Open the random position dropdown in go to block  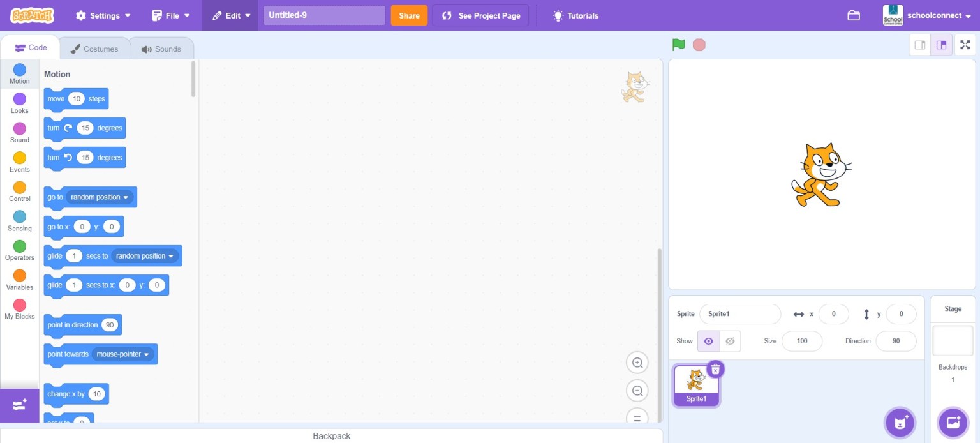click(x=100, y=197)
